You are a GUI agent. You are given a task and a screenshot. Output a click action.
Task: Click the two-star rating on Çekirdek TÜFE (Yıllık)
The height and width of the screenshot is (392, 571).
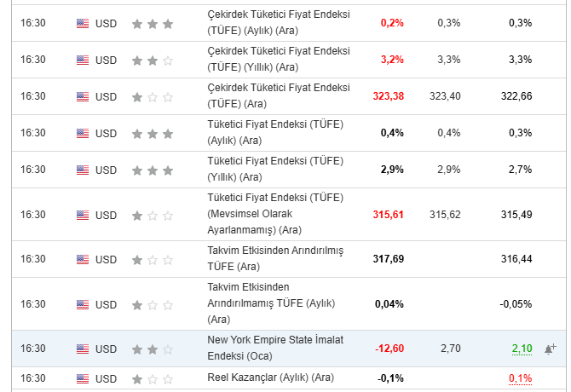[153, 61]
